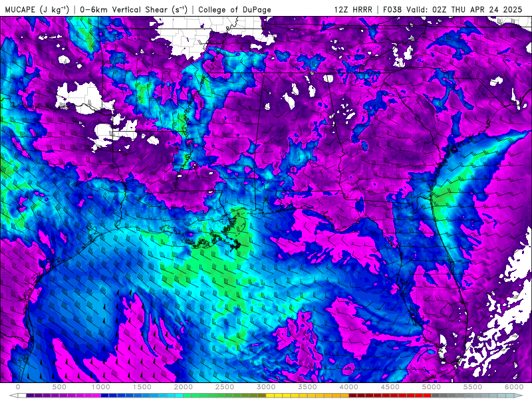Click the 1500 value on the color scale
The width and height of the screenshot is (532, 399).
point(142,387)
